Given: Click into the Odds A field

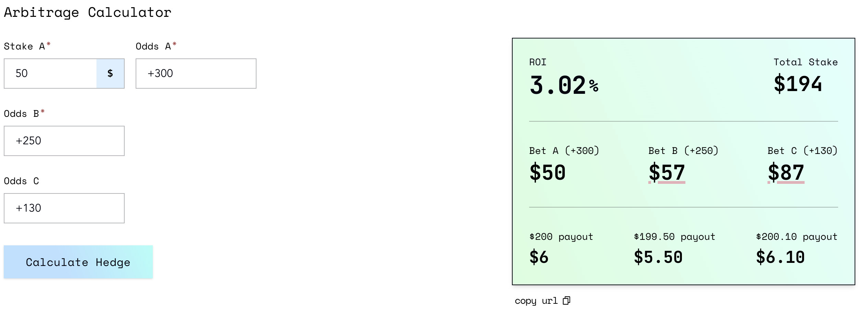Looking at the screenshot, I should (196, 74).
